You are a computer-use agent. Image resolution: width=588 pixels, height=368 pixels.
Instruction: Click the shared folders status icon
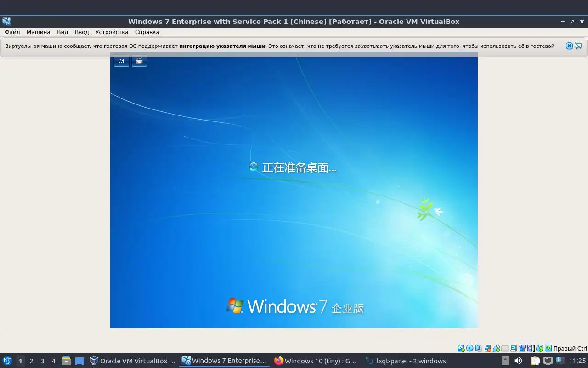pos(504,348)
